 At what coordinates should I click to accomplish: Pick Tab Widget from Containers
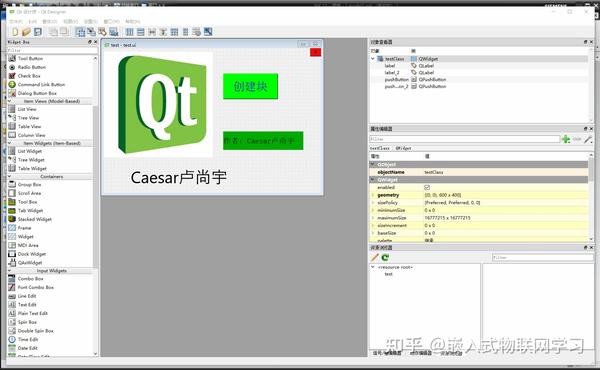click(x=30, y=210)
